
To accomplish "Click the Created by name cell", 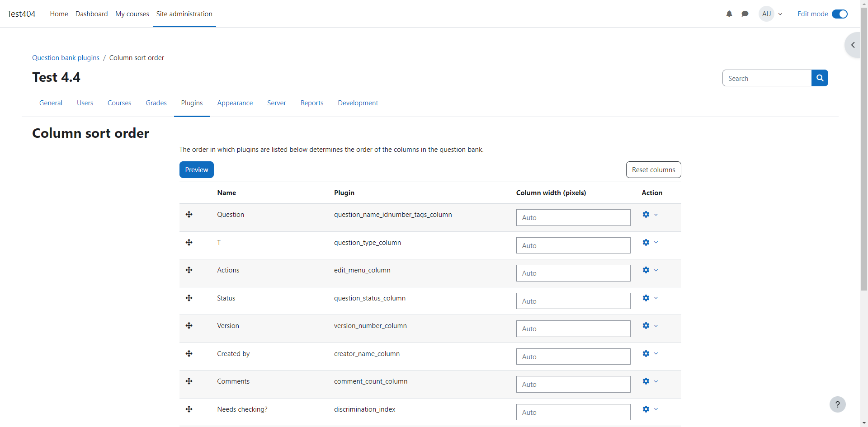I will click(233, 354).
